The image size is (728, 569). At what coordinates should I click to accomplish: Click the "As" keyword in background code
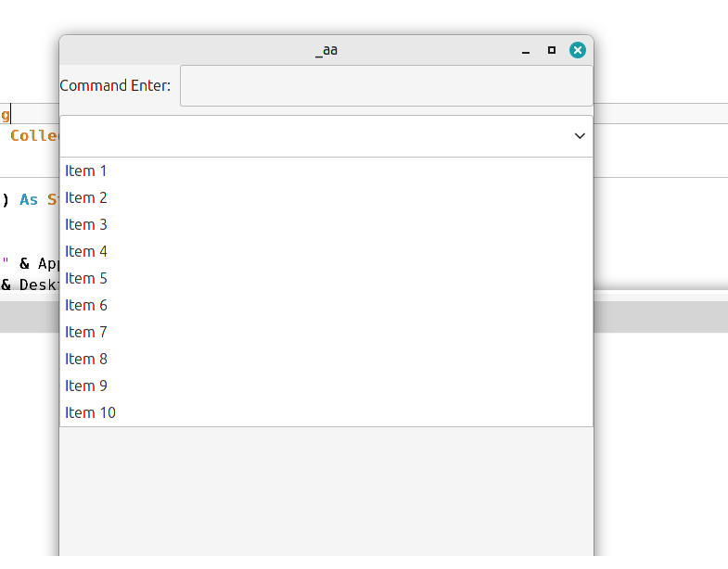point(30,200)
